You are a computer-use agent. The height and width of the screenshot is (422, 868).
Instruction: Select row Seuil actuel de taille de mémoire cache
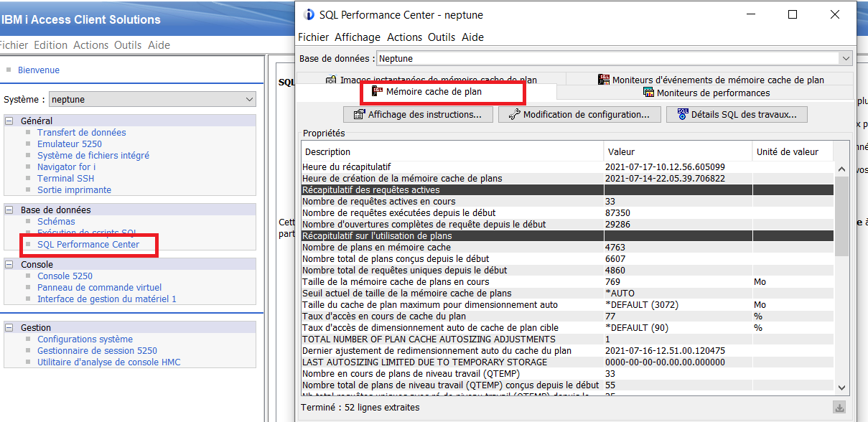click(x=567, y=293)
